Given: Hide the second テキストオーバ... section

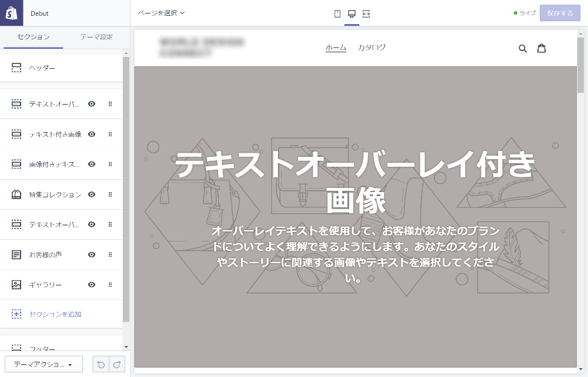Looking at the screenshot, I should [92, 224].
